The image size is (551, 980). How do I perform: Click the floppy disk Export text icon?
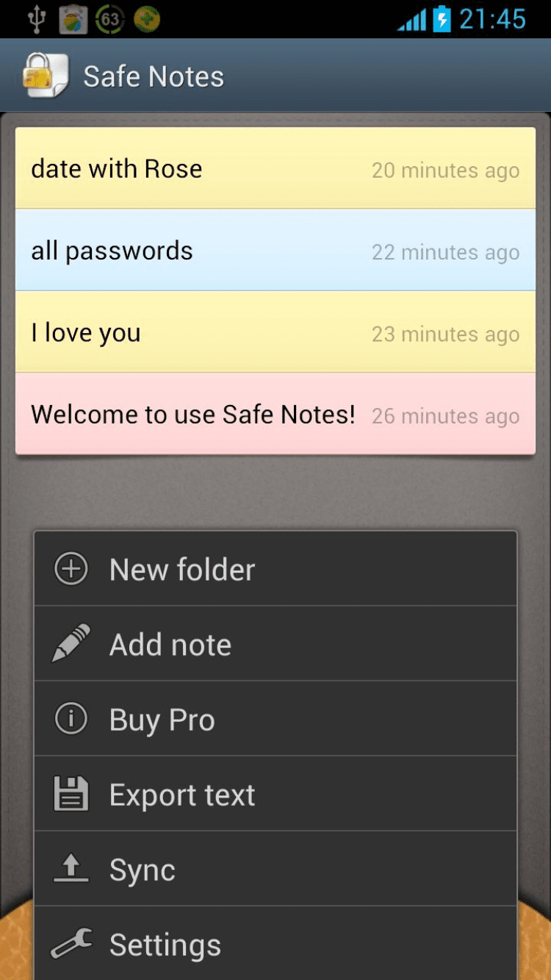click(71, 794)
